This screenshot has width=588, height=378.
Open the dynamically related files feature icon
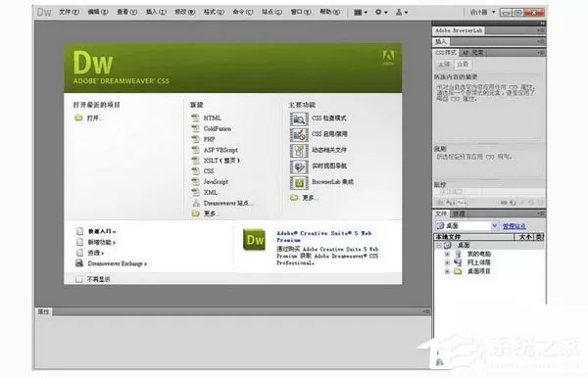(299, 151)
